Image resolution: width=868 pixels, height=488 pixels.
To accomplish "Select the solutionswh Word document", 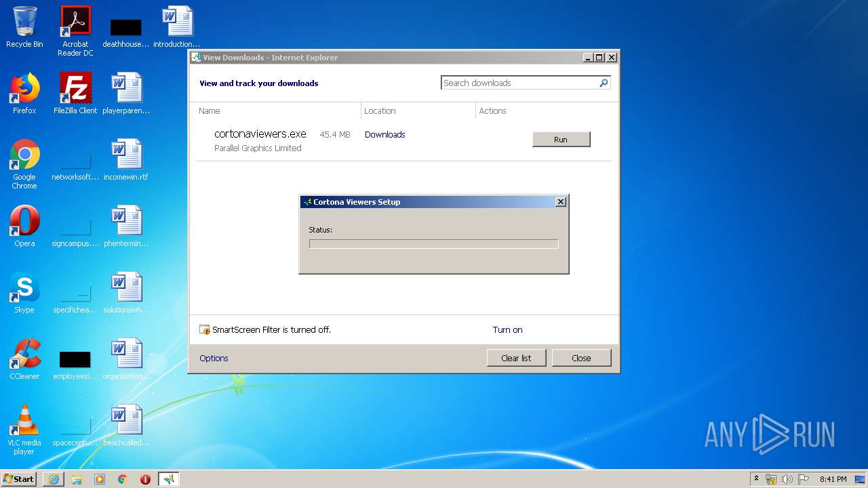I will click(x=126, y=293).
